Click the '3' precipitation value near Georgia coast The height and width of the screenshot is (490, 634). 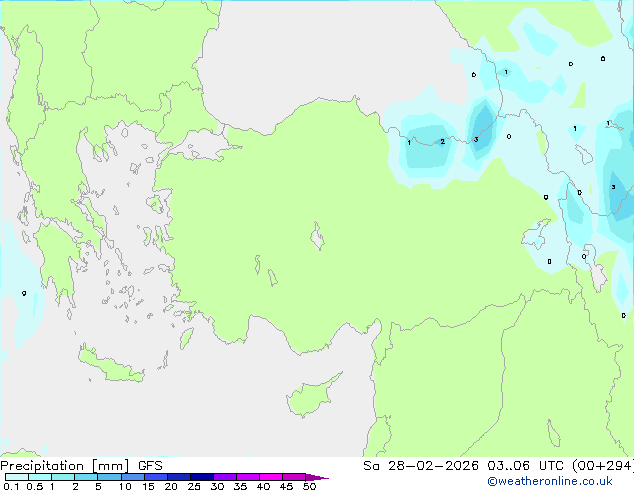click(476, 139)
